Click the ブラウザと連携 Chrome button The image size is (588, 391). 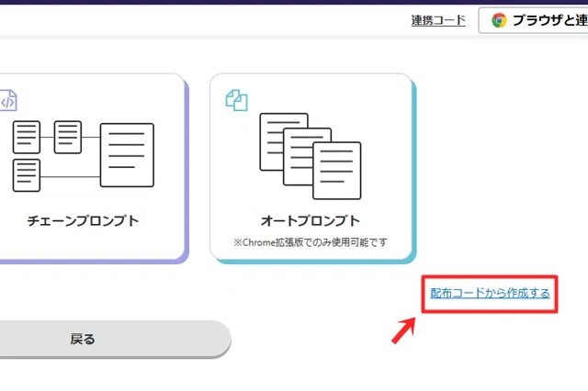(533, 20)
